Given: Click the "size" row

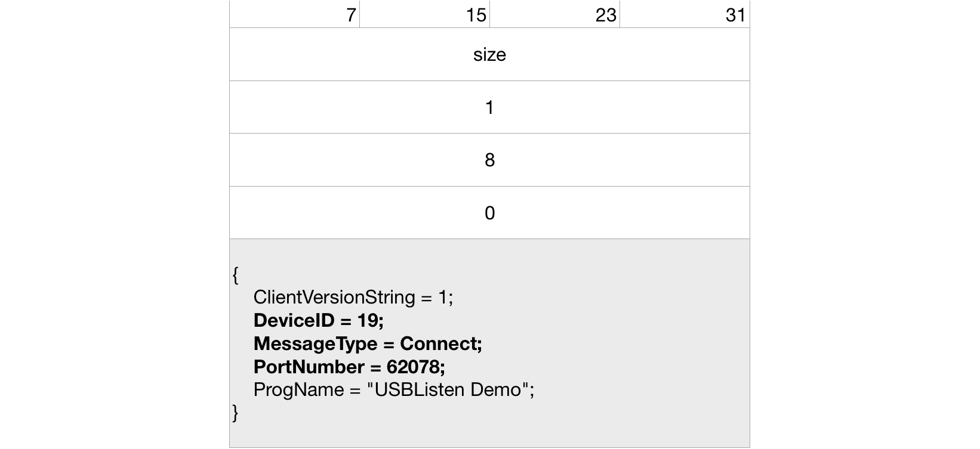Looking at the screenshot, I should point(489,55).
